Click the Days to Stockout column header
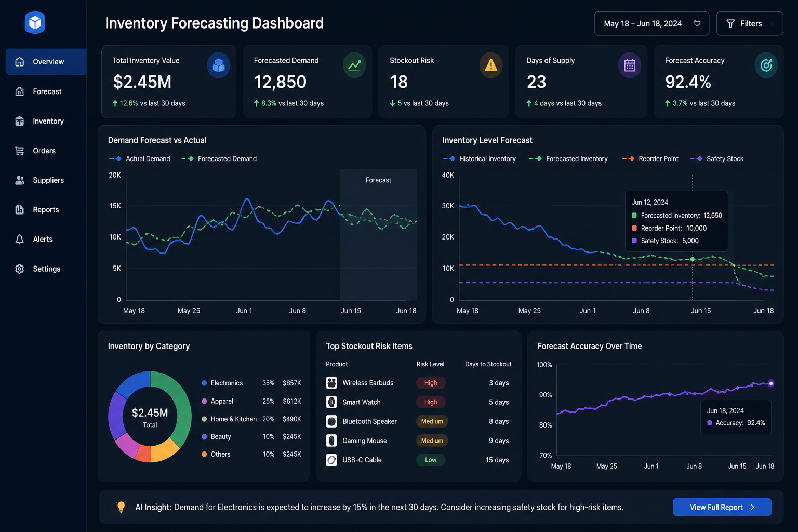This screenshot has width=798, height=532. (x=488, y=364)
